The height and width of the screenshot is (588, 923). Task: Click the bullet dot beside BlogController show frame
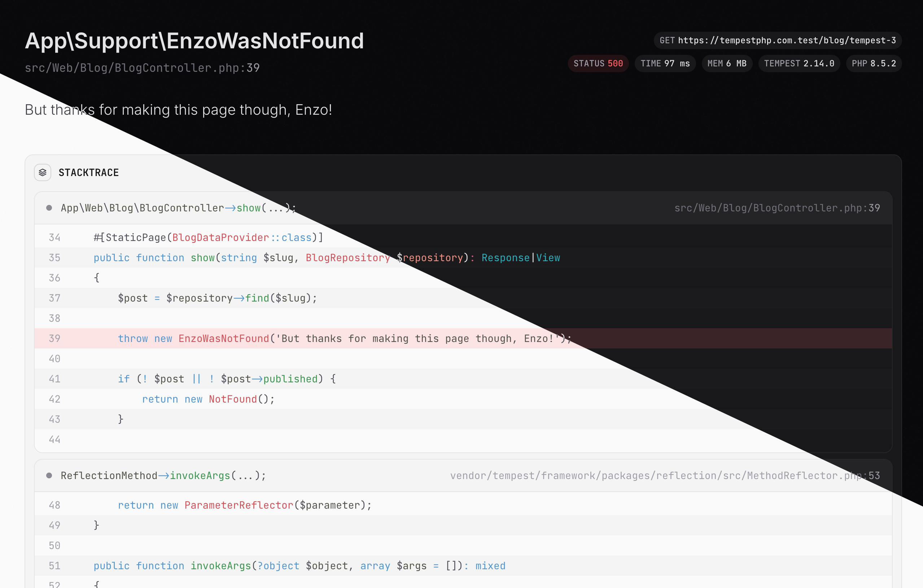49,208
